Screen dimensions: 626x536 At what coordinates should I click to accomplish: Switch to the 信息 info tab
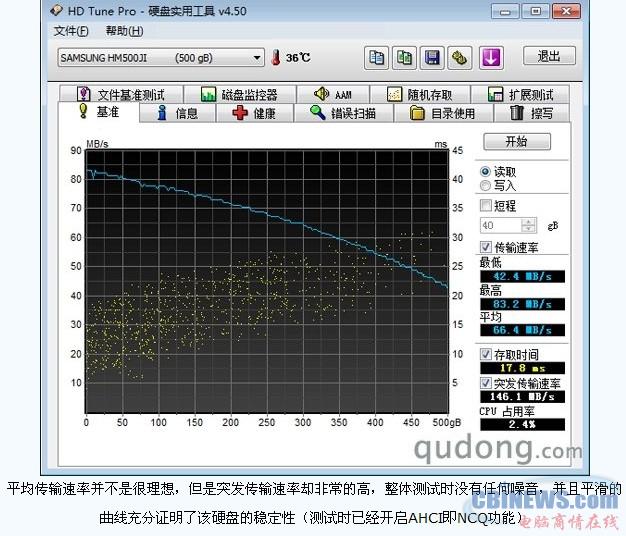coord(178,113)
